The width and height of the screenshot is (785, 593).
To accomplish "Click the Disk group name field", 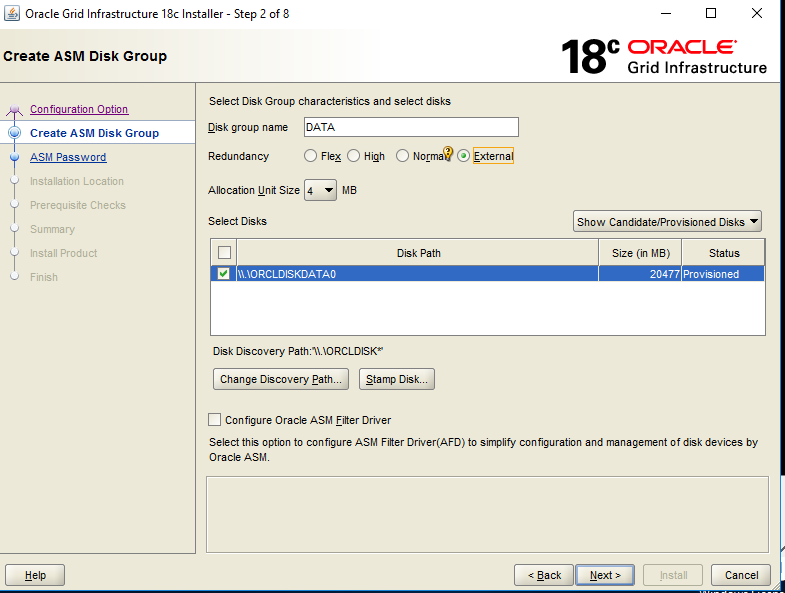I will [411, 127].
